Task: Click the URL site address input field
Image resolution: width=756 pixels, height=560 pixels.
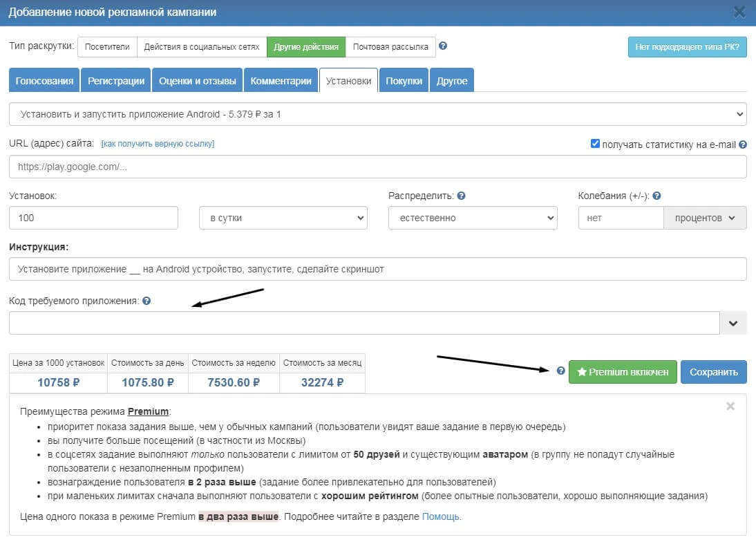Action: coord(377,167)
